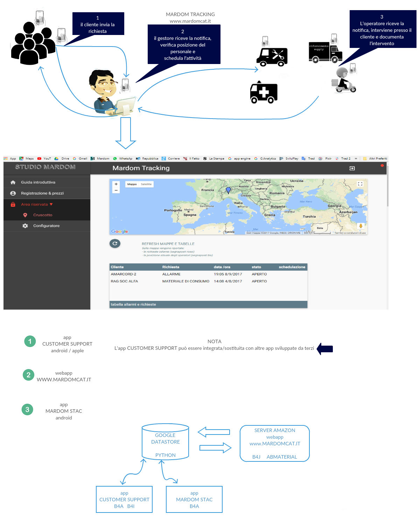420x516 pixels.
Task: Click the red status dot in header
Action: coord(382,165)
